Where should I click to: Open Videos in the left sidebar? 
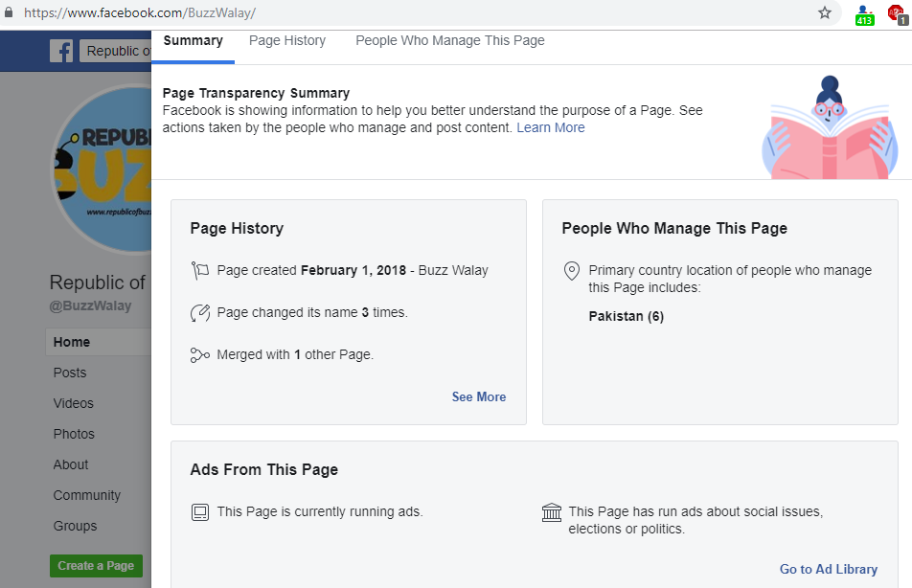74,403
